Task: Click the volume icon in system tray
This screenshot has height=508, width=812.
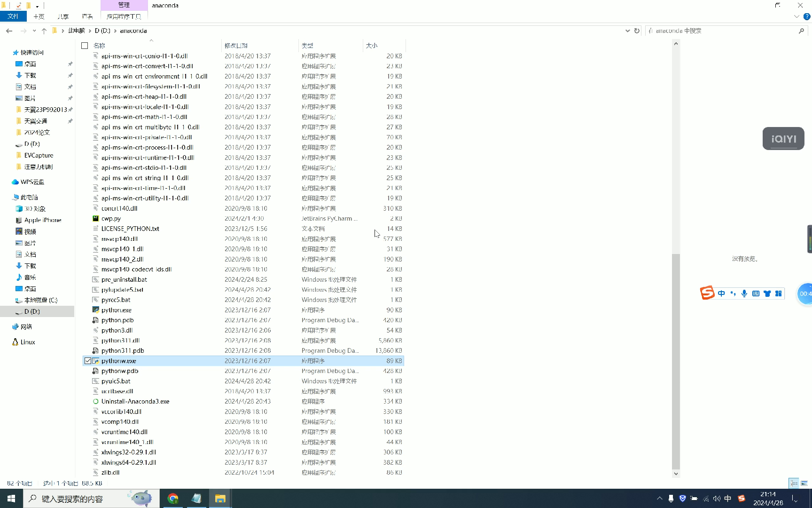Action: (x=717, y=499)
